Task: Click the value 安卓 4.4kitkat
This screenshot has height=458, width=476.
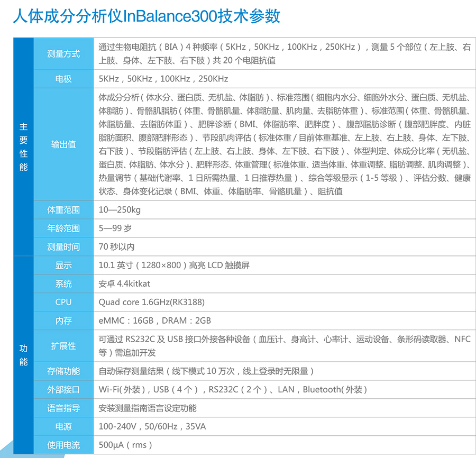Action: pyautogui.click(x=124, y=284)
